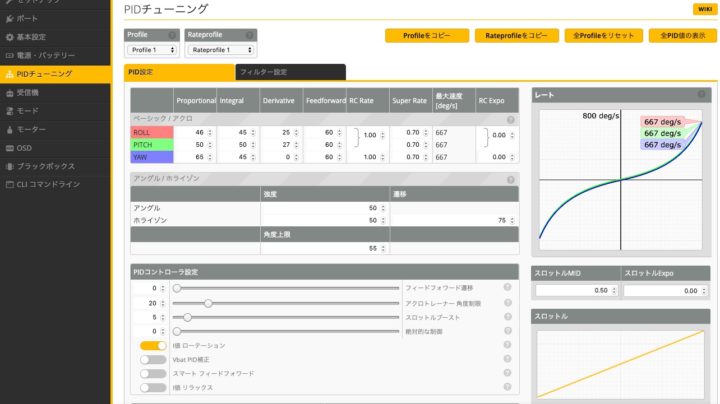This screenshot has height=404, width=720.
Task: Disable the I値 ローテーション toggle
Action: [153, 345]
